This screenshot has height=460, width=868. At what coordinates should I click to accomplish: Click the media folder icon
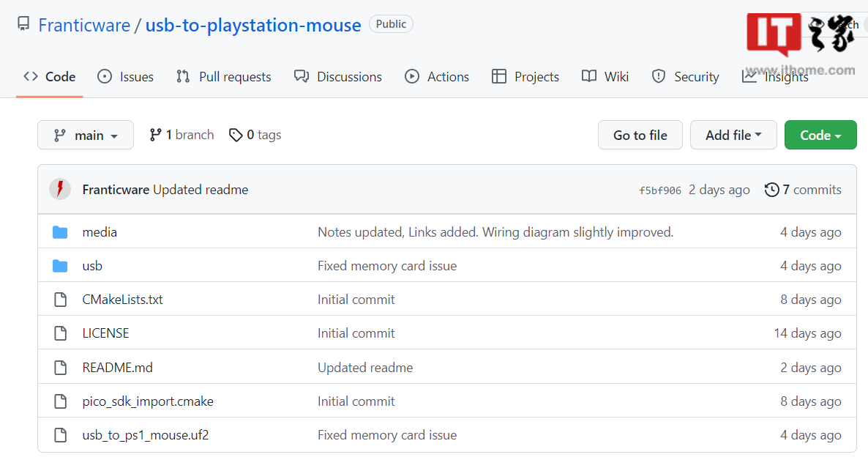[x=60, y=232]
